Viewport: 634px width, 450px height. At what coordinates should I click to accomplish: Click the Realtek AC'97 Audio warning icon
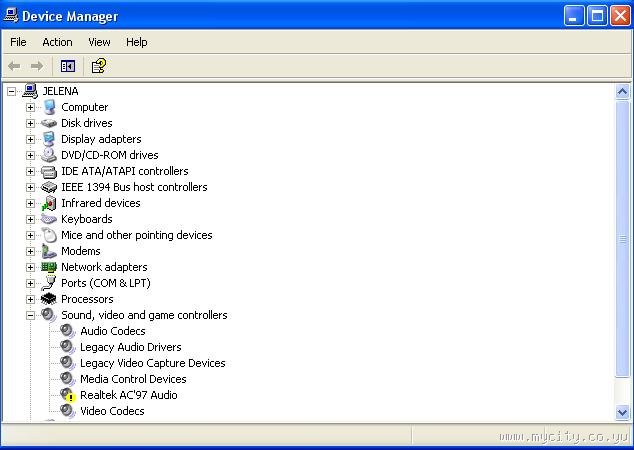click(68, 395)
